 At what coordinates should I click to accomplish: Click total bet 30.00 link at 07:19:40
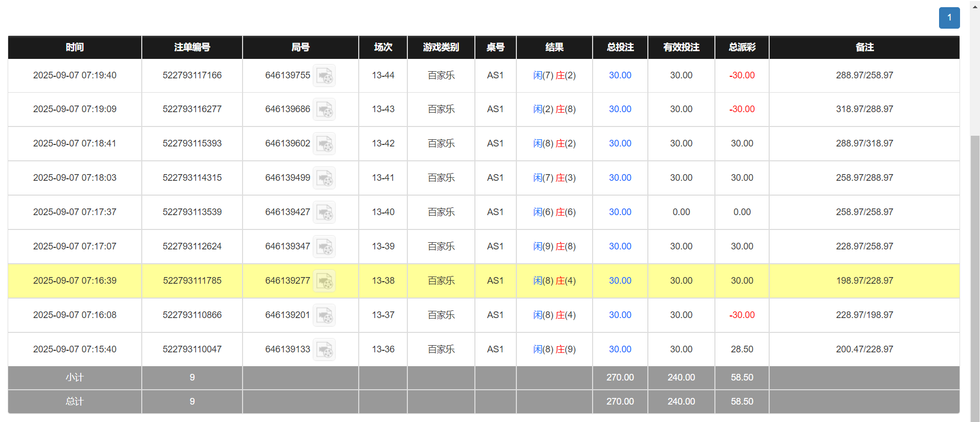coord(620,75)
